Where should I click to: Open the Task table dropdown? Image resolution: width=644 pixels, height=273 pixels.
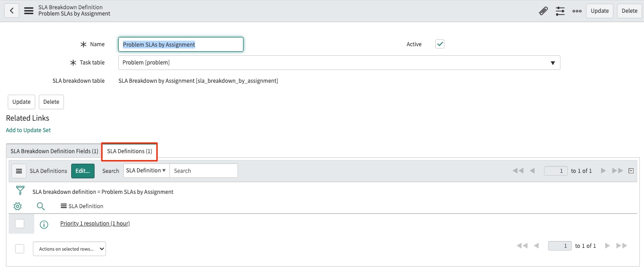553,62
